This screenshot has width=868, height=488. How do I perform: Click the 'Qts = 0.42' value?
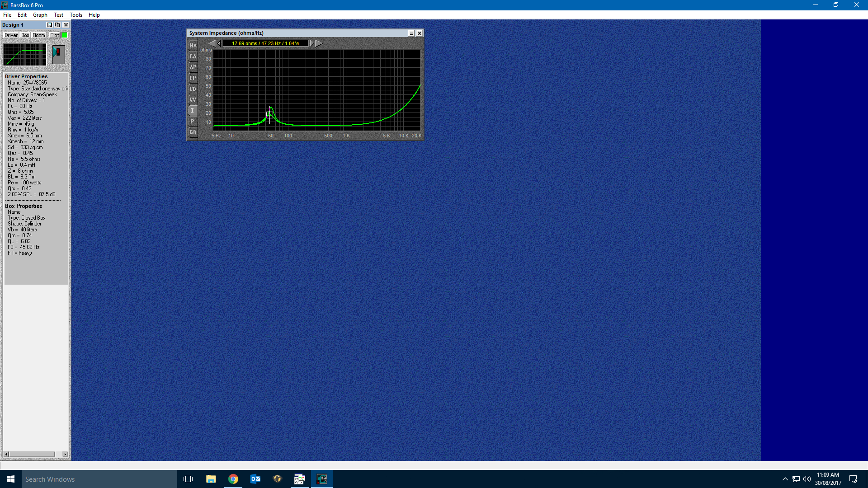19,188
